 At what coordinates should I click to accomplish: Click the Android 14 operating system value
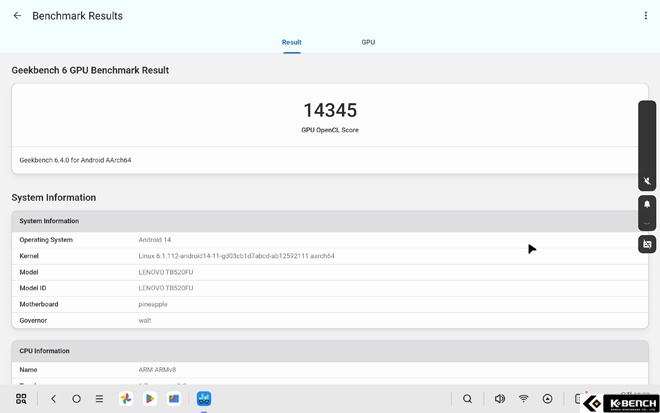click(x=154, y=240)
